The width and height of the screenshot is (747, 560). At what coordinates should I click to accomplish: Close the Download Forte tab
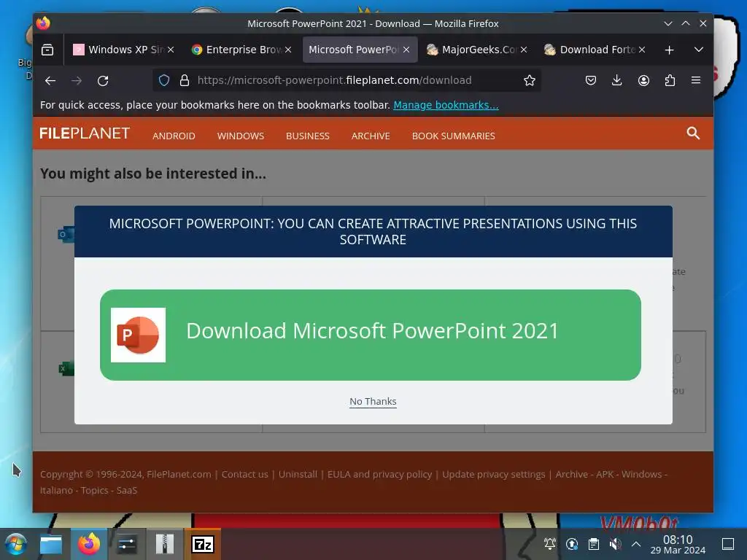pyautogui.click(x=642, y=50)
